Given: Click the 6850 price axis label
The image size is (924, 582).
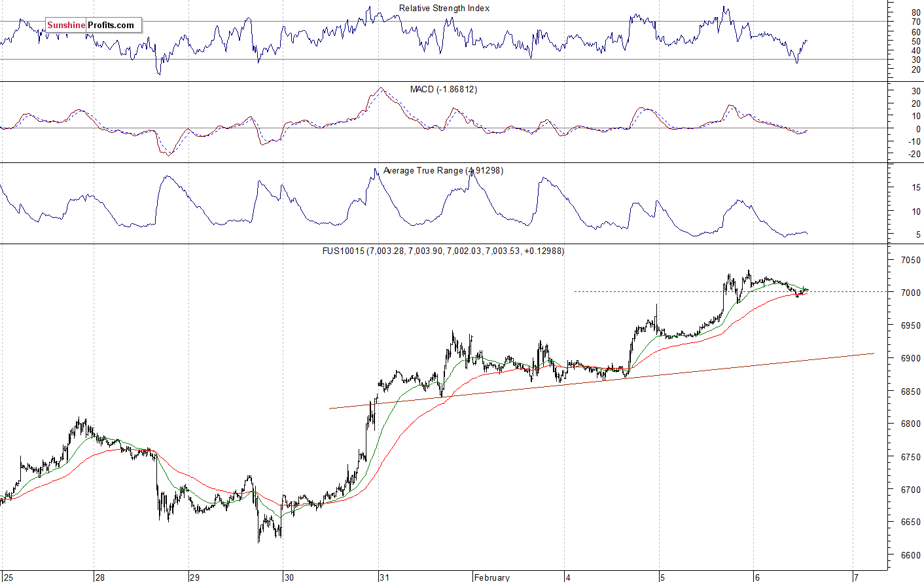Looking at the screenshot, I should tap(910, 391).
